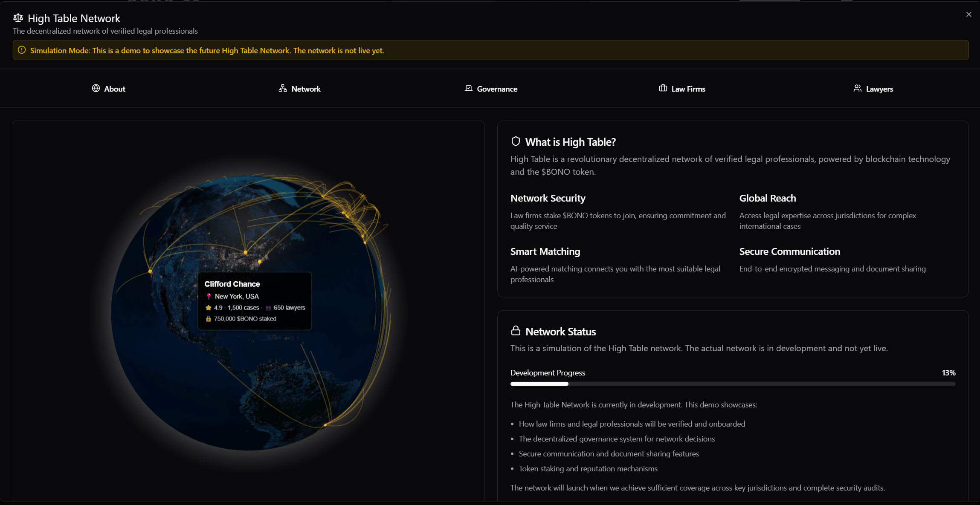Click the Lawyers people icon
Viewport: 980px width, 505px height.
[857, 88]
